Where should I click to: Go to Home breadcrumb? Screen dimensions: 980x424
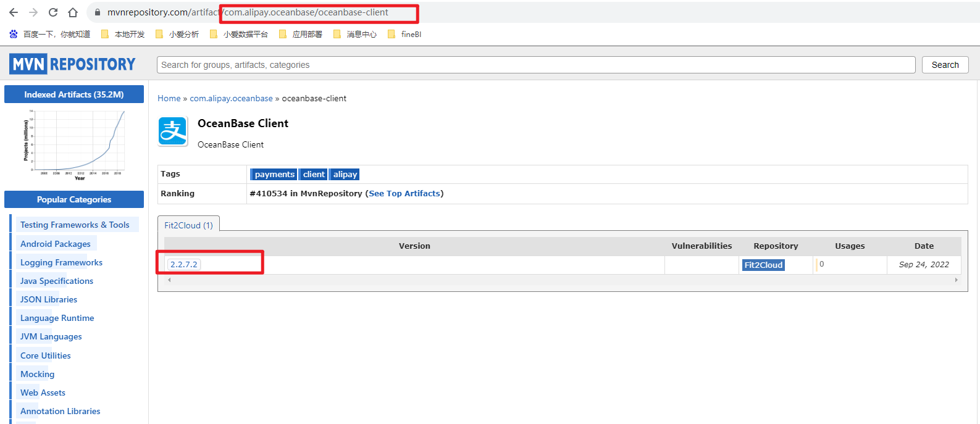(169, 98)
